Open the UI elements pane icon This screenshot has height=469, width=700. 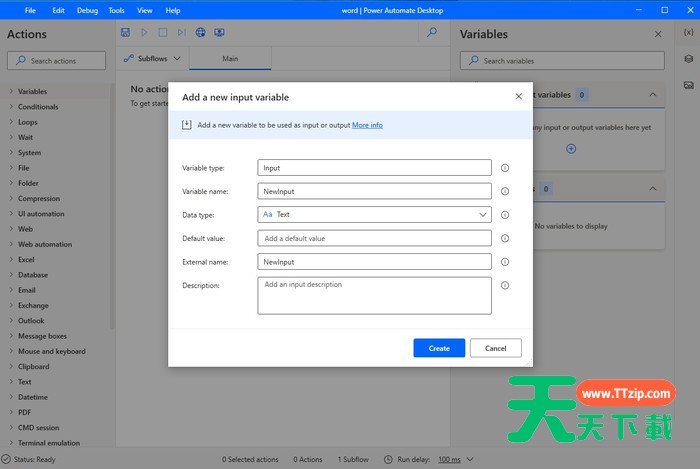(688, 58)
